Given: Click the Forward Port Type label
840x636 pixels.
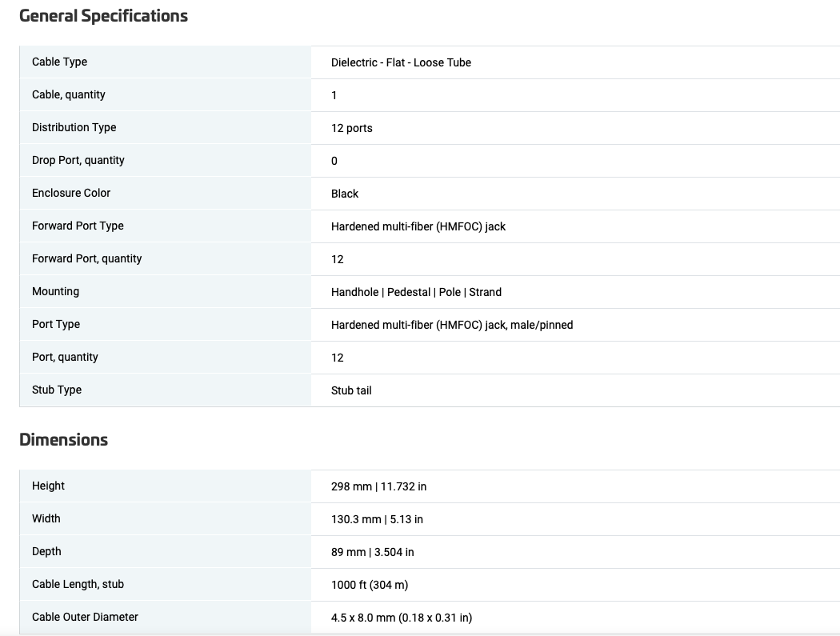Looking at the screenshot, I should click(78, 226).
